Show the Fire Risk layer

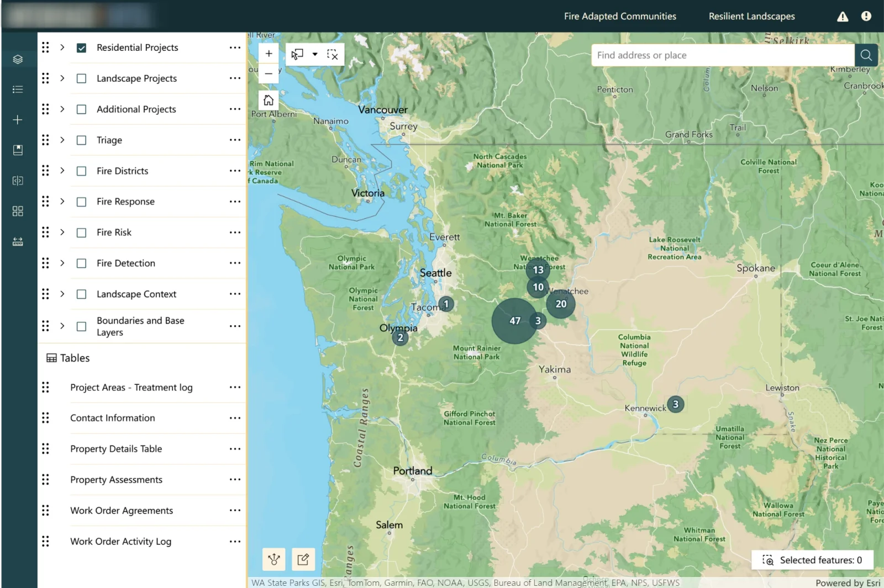coord(81,232)
